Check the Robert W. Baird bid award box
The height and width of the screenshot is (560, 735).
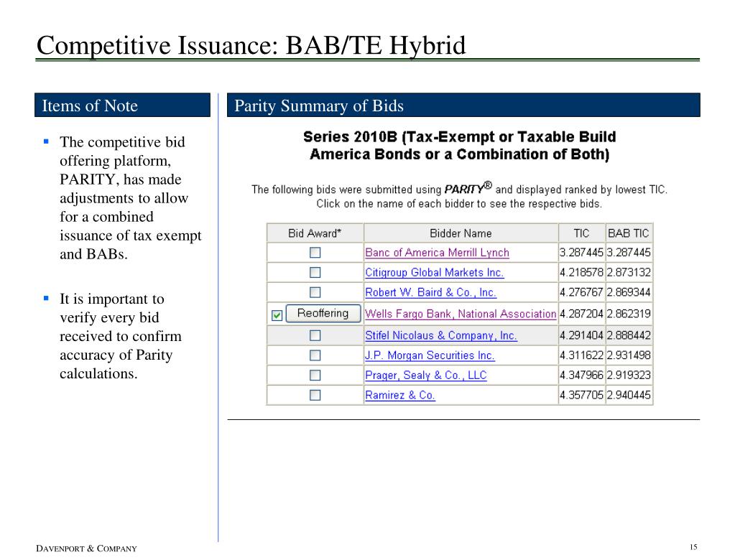coord(315,292)
